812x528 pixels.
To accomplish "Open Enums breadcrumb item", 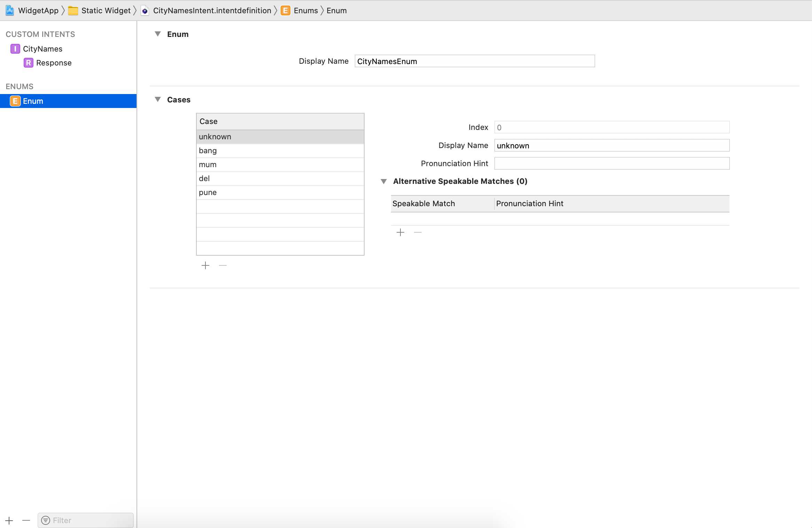I will [x=306, y=10].
